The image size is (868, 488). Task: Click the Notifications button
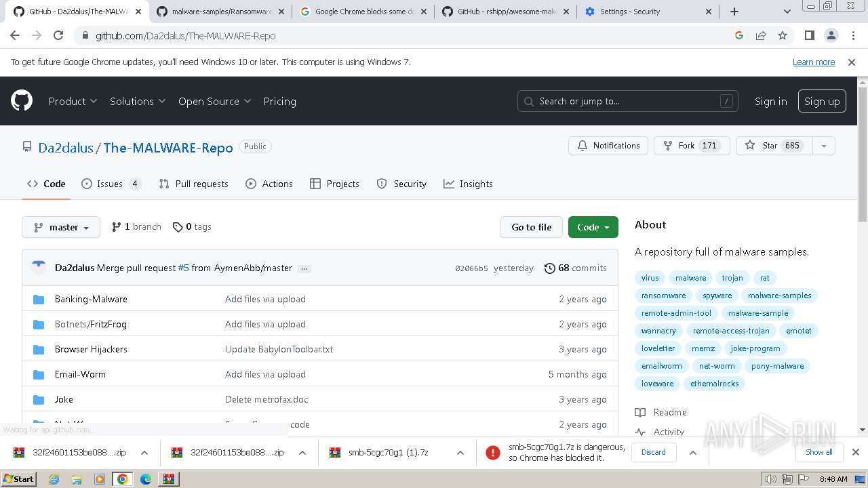[x=608, y=146]
